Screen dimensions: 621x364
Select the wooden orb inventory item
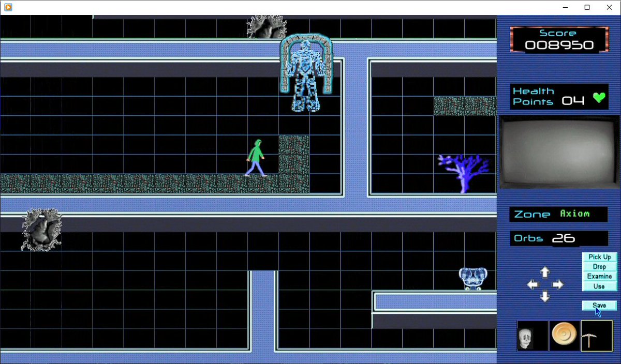[x=564, y=335]
